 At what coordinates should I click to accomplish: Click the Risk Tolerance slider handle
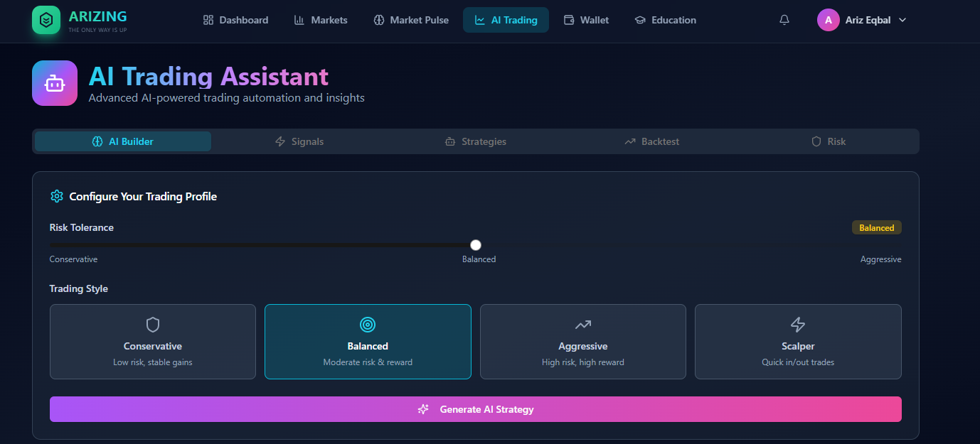pyautogui.click(x=476, y=245)
